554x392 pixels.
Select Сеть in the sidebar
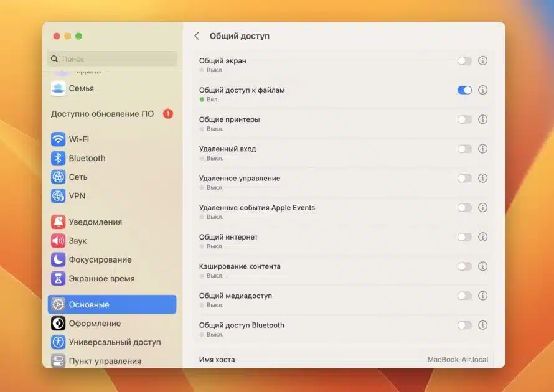[x=59, y=177]
